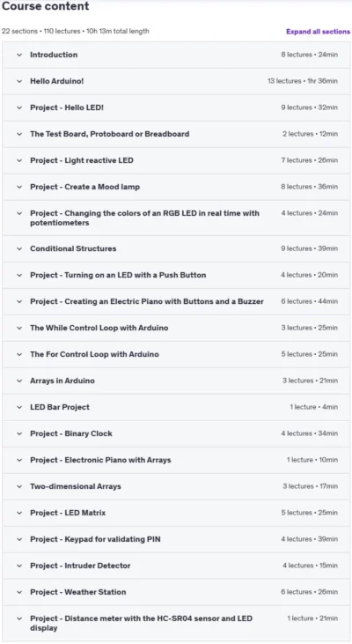Click Project - Electronic Piano with Arrays title

[x=100, y=460]
